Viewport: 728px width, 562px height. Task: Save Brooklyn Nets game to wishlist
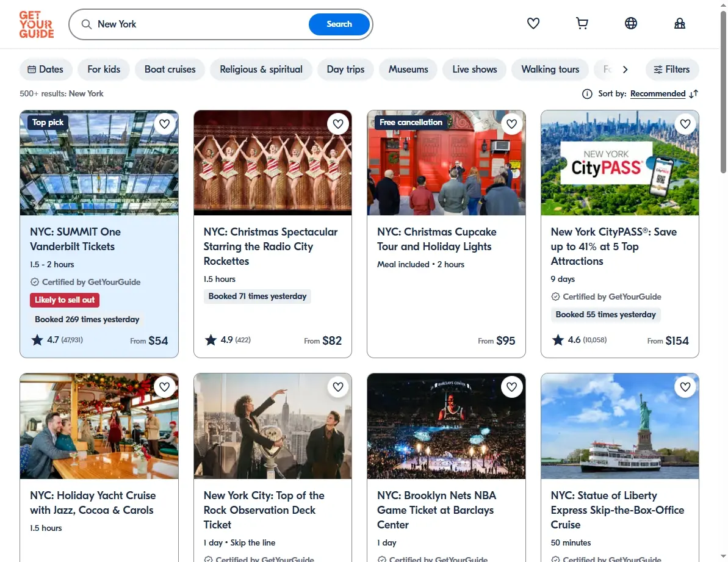511,387
